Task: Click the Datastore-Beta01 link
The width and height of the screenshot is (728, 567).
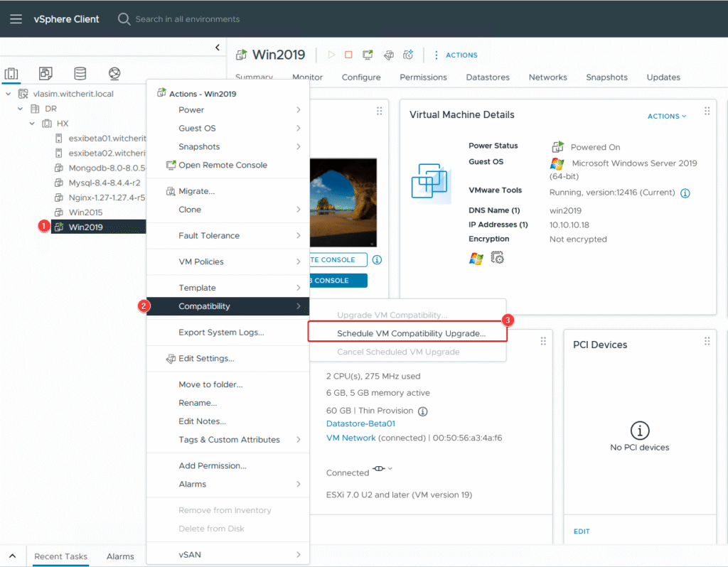Action: tap(360, 423)
